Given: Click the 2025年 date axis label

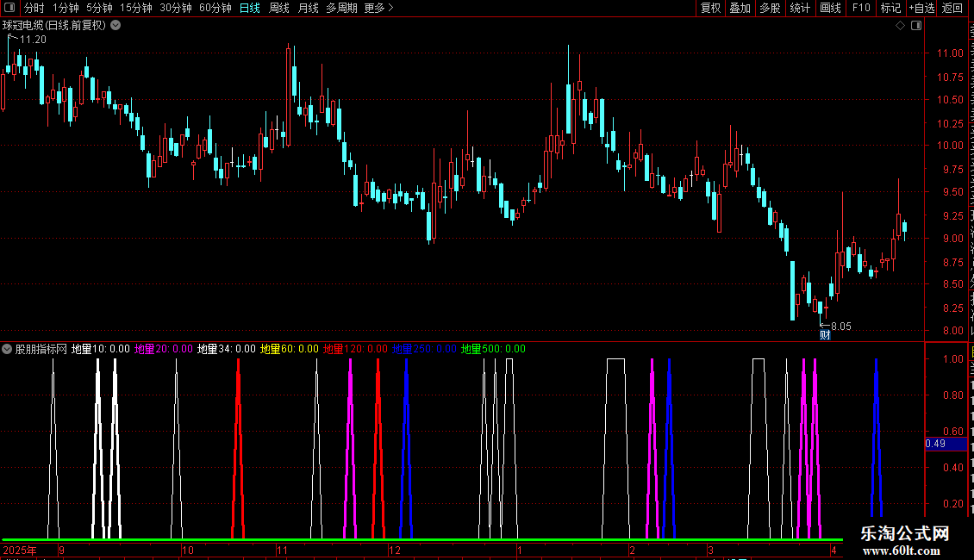Looking at the screenshot, I should [x=20, y=550].
